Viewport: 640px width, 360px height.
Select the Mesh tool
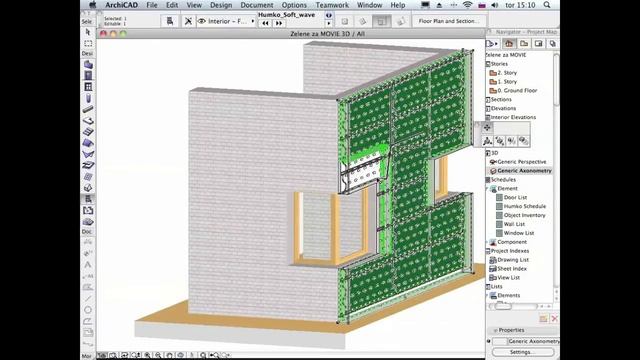pyautogui.click(x=88, y=222)
